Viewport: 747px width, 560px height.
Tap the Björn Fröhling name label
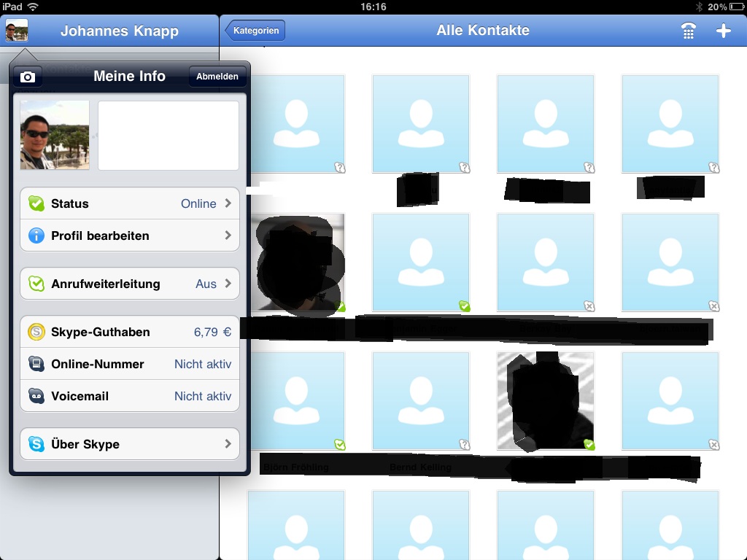click(296, 467)
